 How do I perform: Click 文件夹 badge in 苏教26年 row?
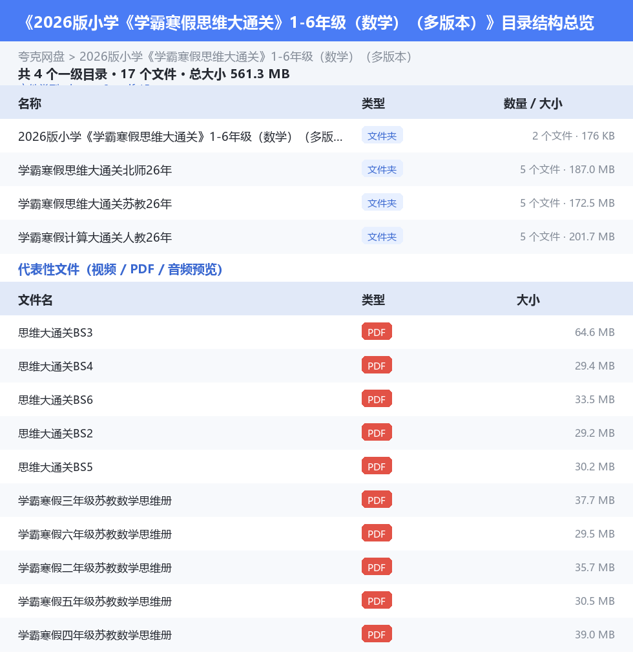point(382,203)
